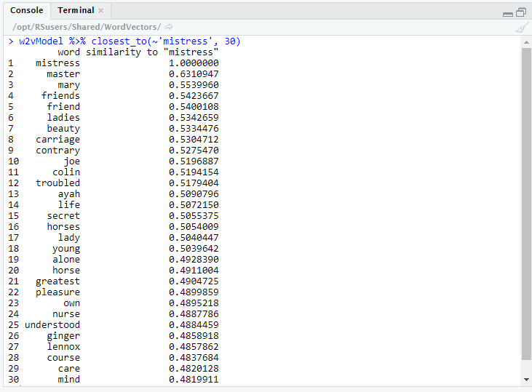Click the word "ayah" in row 13
This screenshot has width=532, height=392.
coord(69,194)
